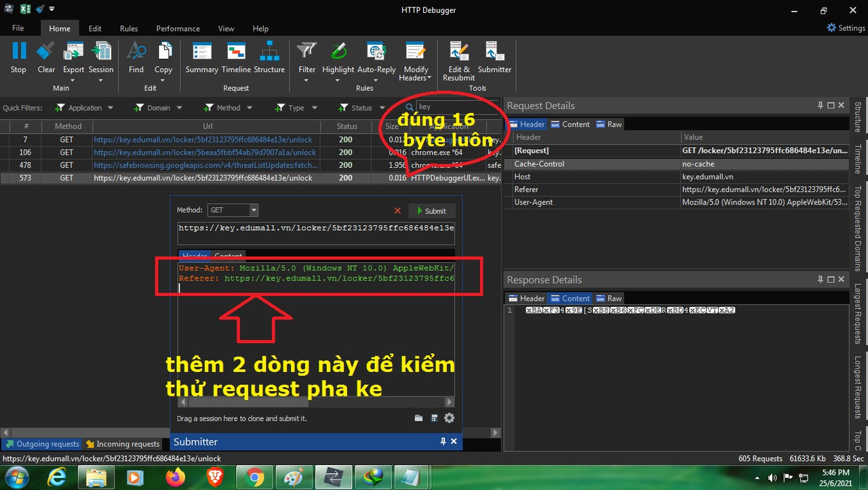Open Firefox from the taskbar
Viewport: 868px width, 490px height.
pos(175,477)
